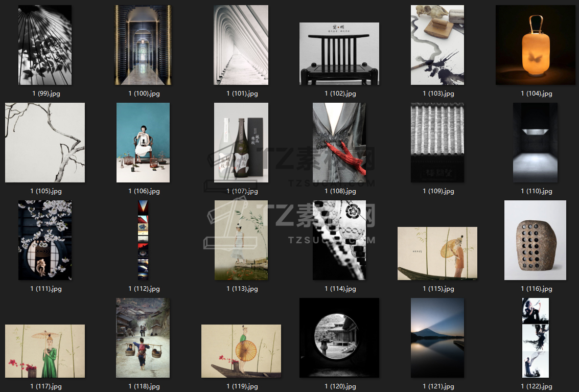
Task: Select the label 1 (112).jpg
Action: tap(144, 289)
